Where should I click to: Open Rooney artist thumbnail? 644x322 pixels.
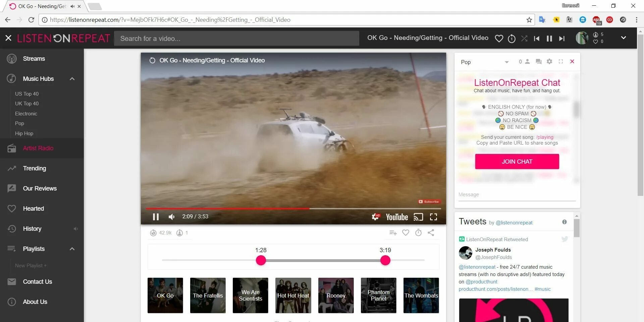click(336, 296)
